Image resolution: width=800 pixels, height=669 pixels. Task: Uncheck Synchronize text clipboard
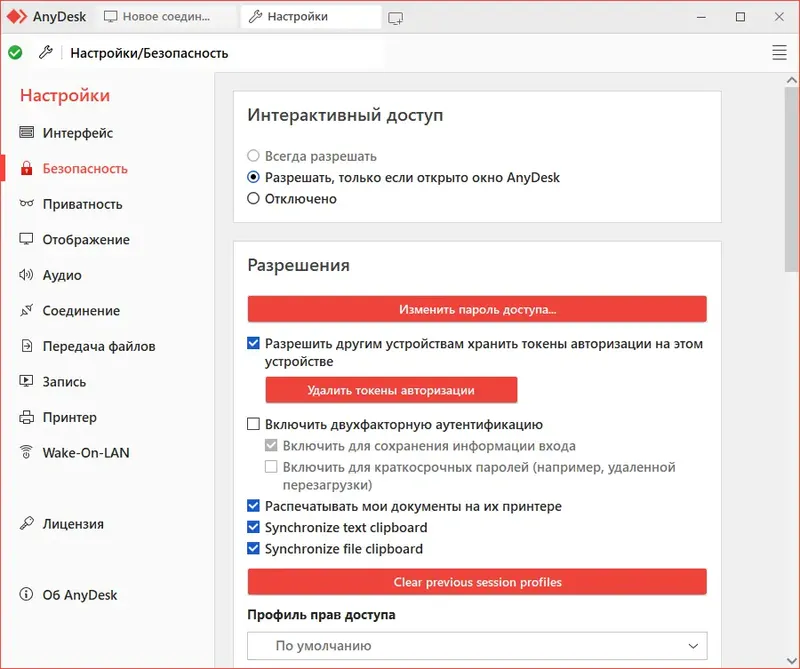[x=254, y=527]
